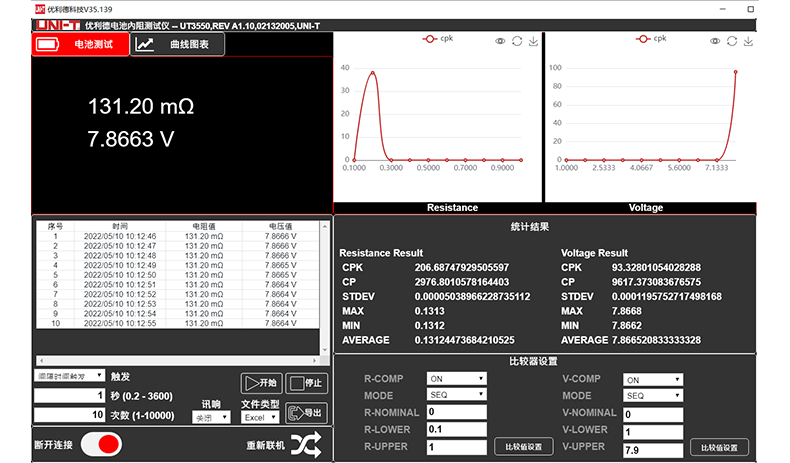Select table row 5 at 10:12:50
Image resolution: width=790 pixels, height=463 pixels.
click(177, 275)
